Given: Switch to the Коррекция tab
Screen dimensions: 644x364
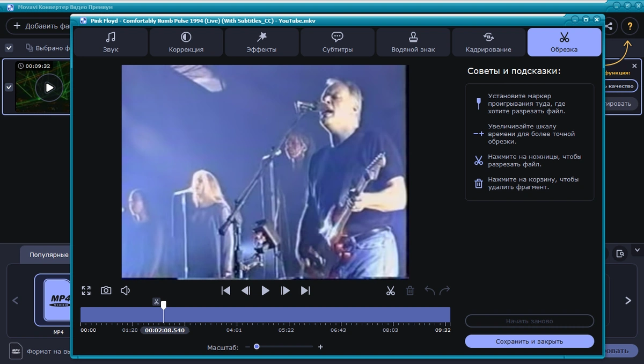Looking at the screenshot, I should 186,42.
